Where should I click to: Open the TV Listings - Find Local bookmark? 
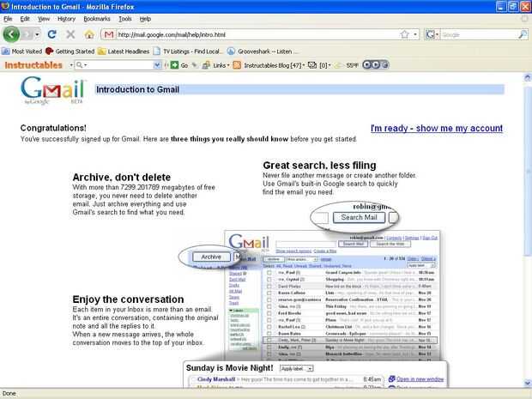(x=188, y=51)
